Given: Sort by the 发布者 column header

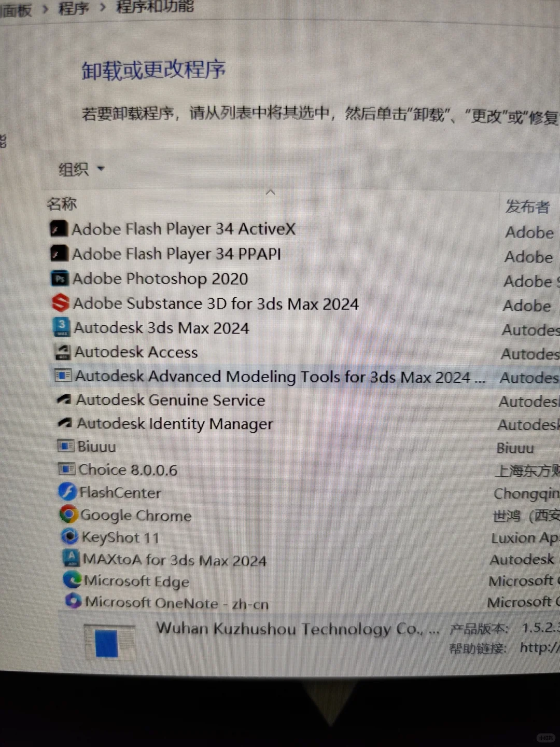Looking at the screenshot, I should click(x=527, y=206).
